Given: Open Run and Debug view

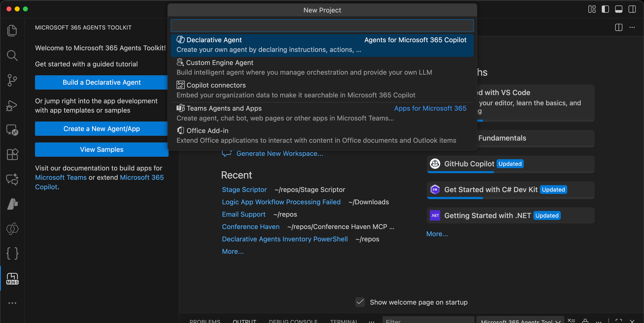Looking at the screenshot, I should coord(12,105).
